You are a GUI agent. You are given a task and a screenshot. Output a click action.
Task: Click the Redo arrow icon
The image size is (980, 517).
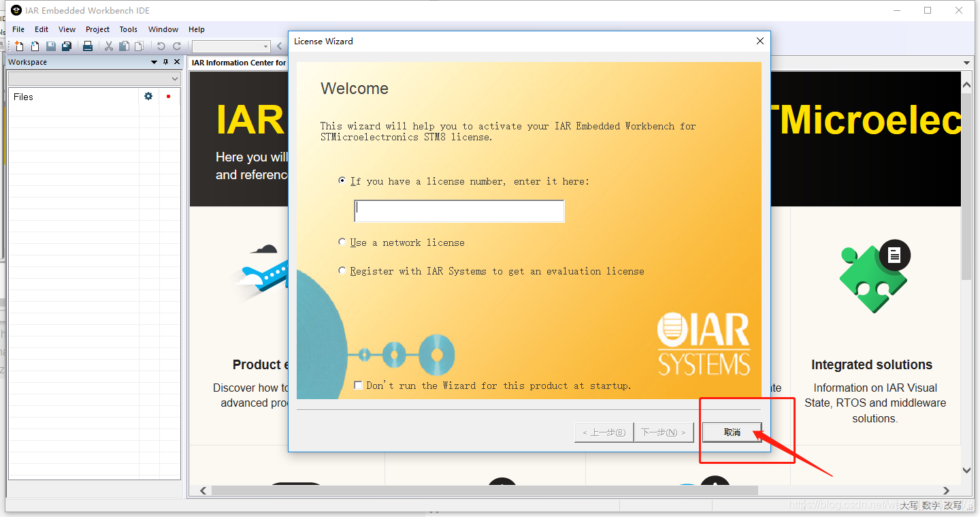tap(177, 46)
